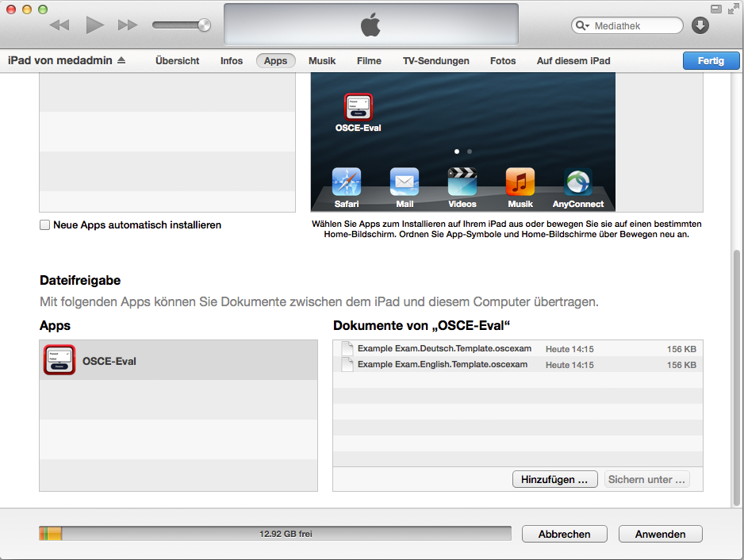This screenshot has height=560, width=744.
Task: Show the Auf diesem iPad tab
Action: tap(573, 61)
